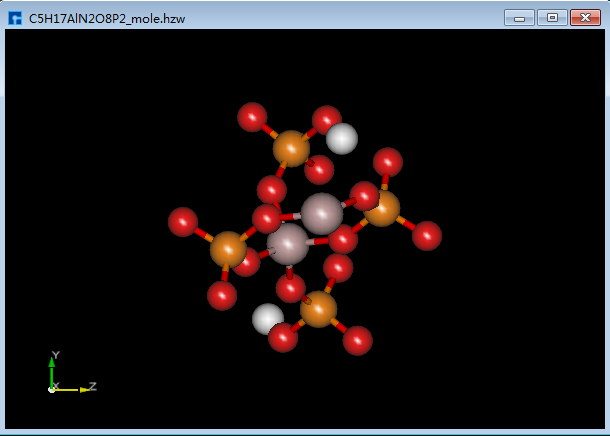Select the lower-left pink-gray aluminum atom
This screenshot has width=610, height=436.
[x=287, y=244]
